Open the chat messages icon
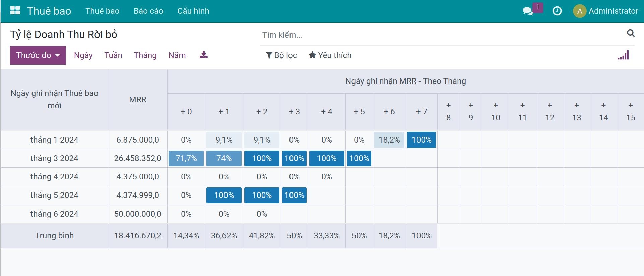Image resolution: width=644 pixels, height=276 pixels. click(x=528, y=11)
